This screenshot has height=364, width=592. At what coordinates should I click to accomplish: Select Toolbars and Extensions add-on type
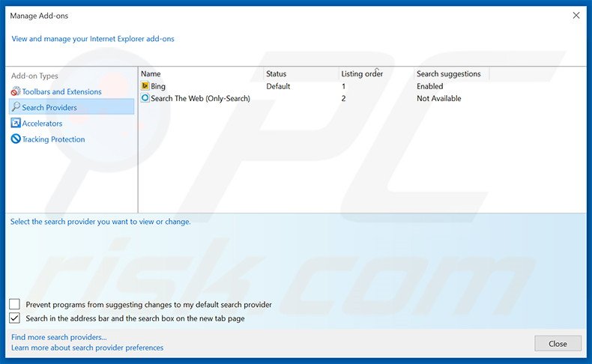pyautogui.click(x=61, y=92)
